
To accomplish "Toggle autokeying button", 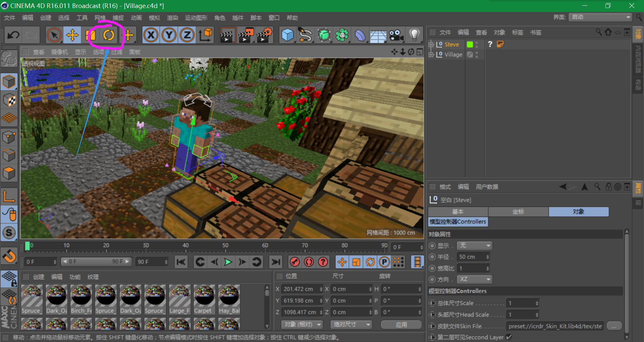I will (309, 262).
